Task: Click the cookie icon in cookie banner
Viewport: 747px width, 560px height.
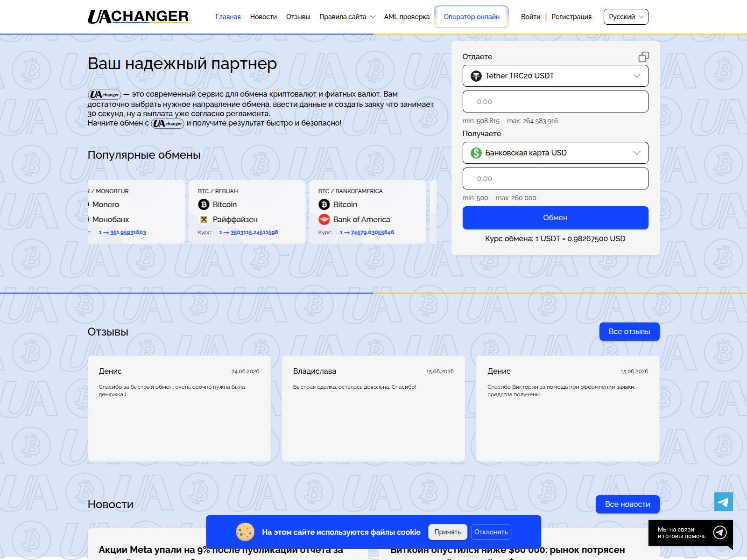Action: tap(245, 532)
